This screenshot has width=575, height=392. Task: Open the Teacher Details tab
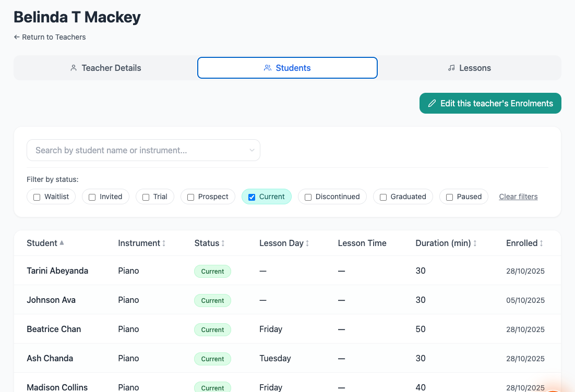(x=105, y=68)
